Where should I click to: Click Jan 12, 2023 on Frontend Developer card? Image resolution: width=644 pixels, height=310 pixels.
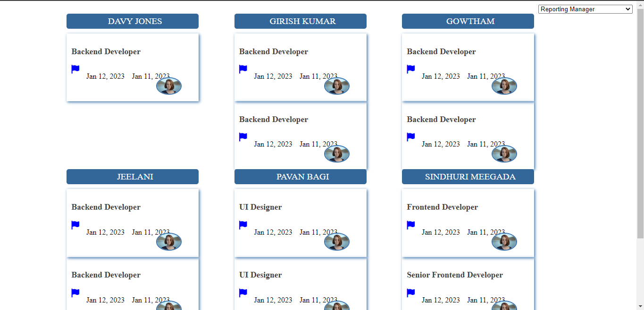pos(441,232)
